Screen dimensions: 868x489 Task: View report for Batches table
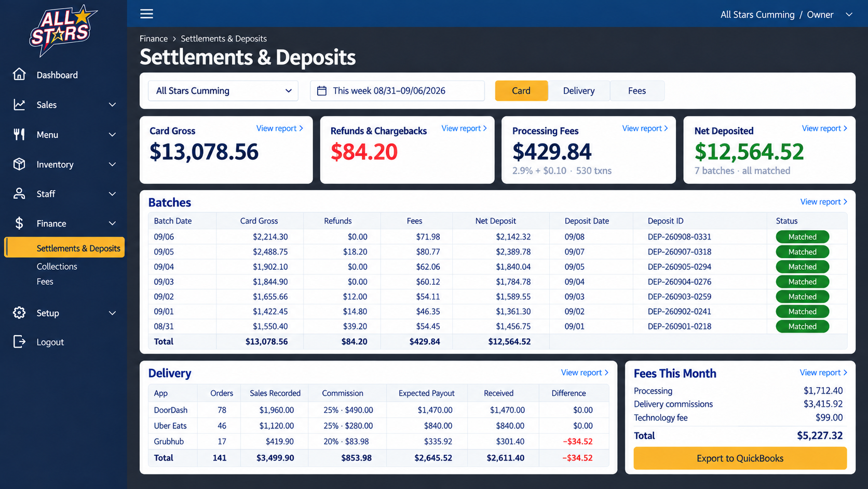point(824,202)
